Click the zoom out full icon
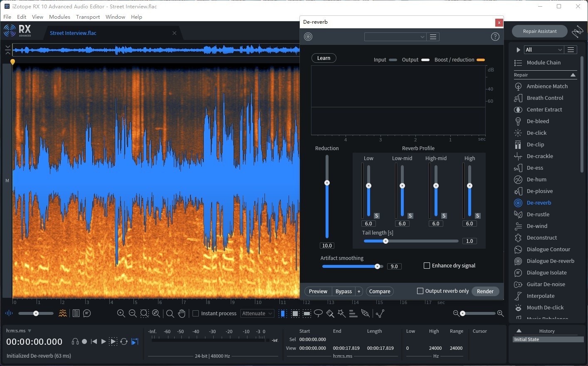The height and width of the screenshot is (366, 588). coord(156,314)
